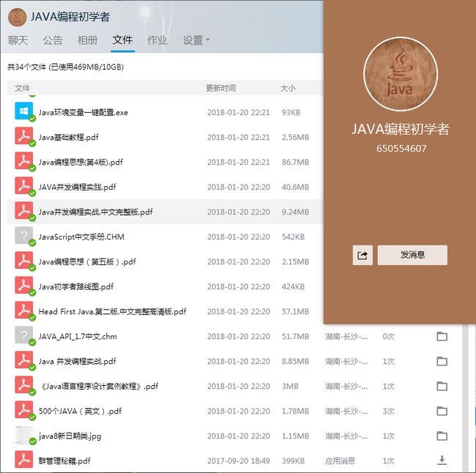Click the group number 650554607
Viewport: 476px width, 473px height.
(x=401, y=149)
